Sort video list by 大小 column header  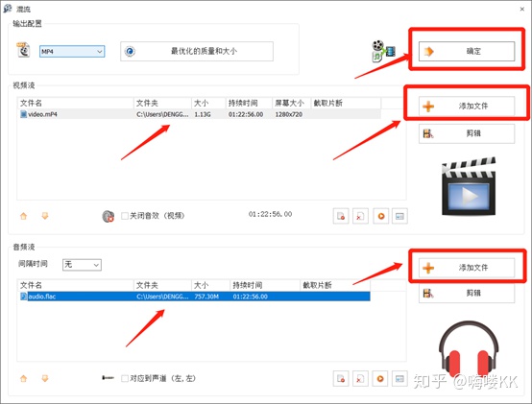point(208,103)
